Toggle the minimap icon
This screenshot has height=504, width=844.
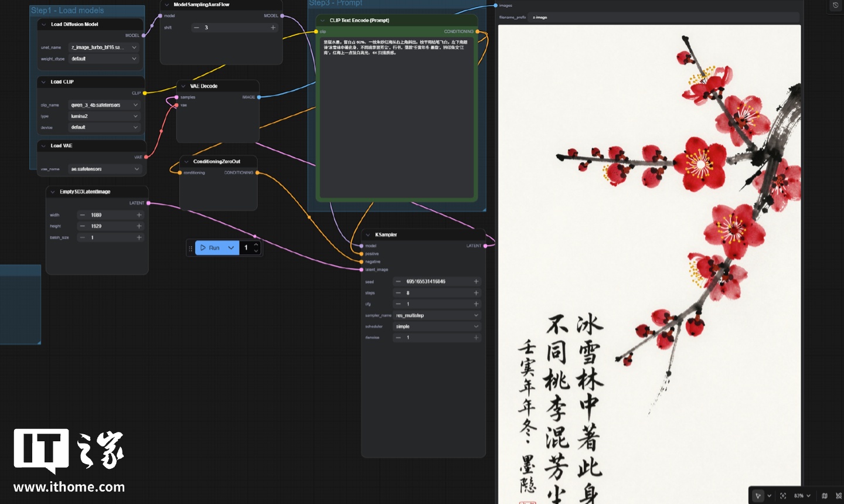(x=825, y=496)
